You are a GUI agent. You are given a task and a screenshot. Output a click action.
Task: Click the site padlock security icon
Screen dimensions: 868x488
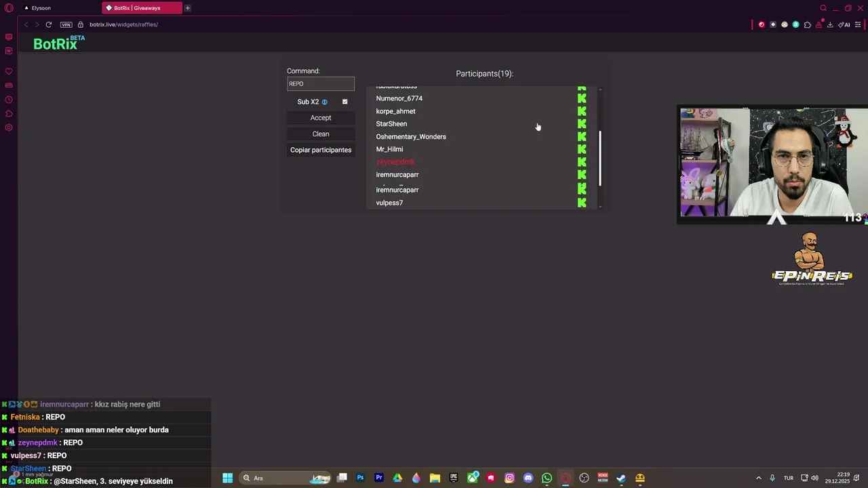tap(81, 24)
